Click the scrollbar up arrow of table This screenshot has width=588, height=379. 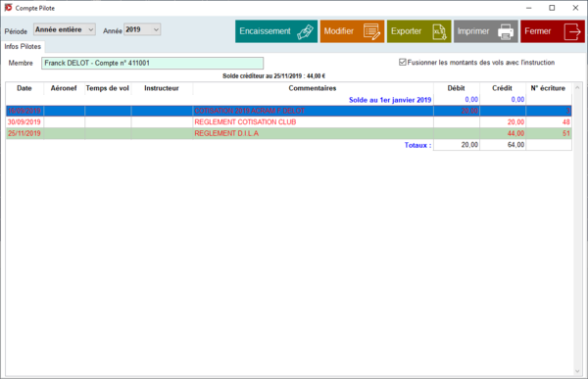pos(577,88)
